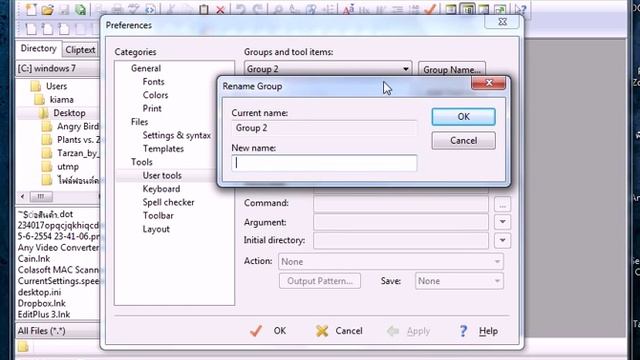The image size is (640, 360).
Task: Select Toolbar category
Action: [158, 216]
